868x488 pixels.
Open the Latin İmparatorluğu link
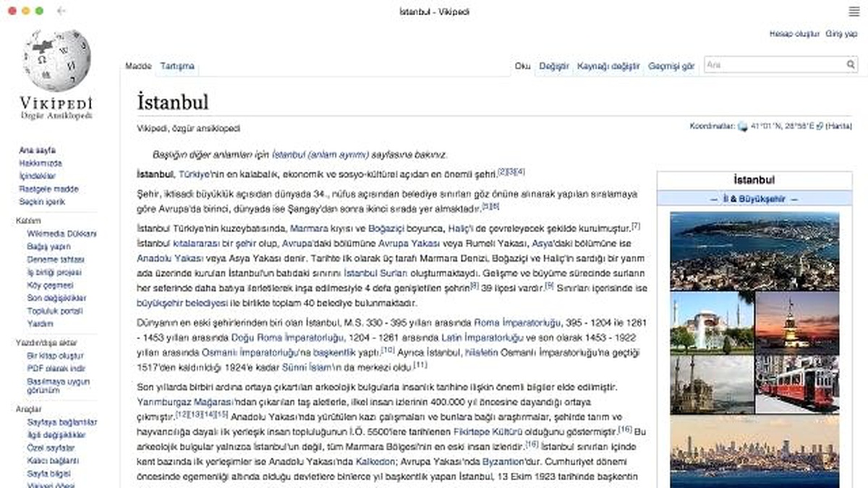tap(482, 337)
